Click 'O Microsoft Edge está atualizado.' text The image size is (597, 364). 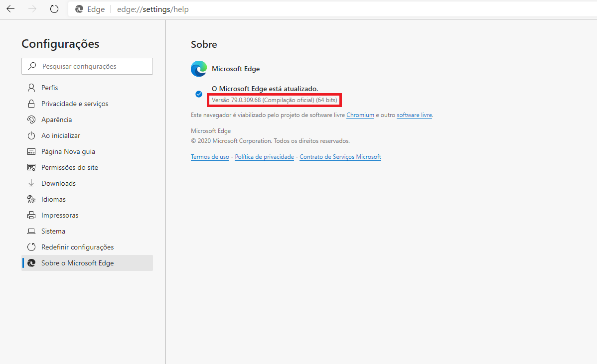[x=265, y=89]
